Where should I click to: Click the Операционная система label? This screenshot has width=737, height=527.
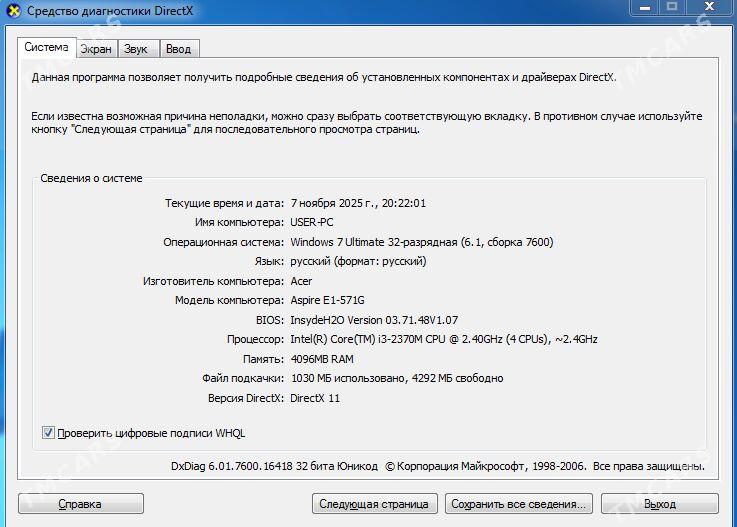click(224, 242)
